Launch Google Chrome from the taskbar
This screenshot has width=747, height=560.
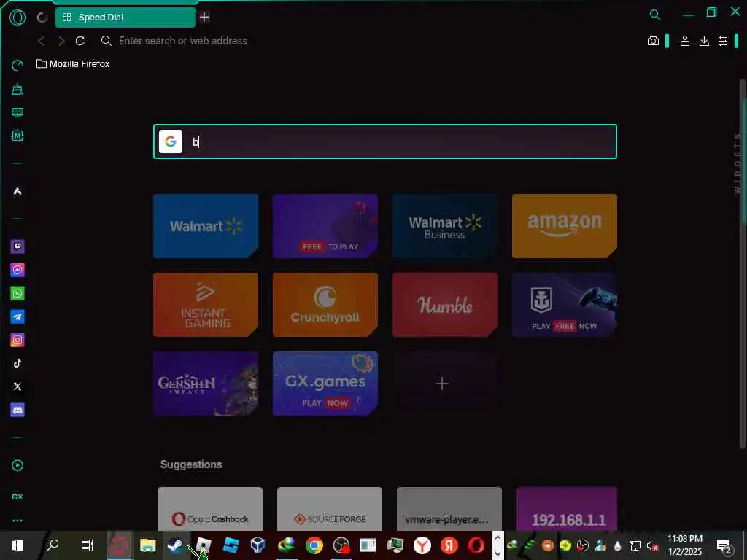314,545
